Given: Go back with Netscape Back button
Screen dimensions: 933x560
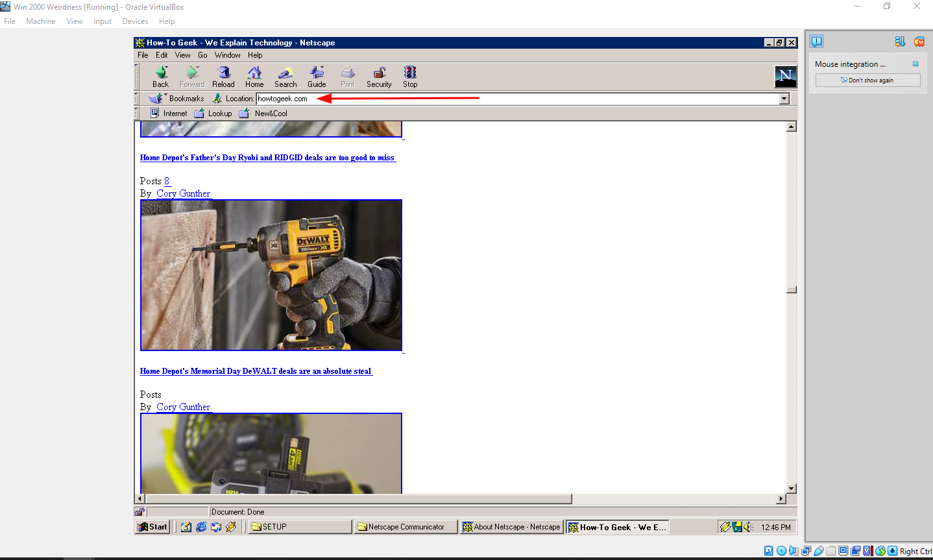Looking at the screenshot, I should click(x=161, y=77).
